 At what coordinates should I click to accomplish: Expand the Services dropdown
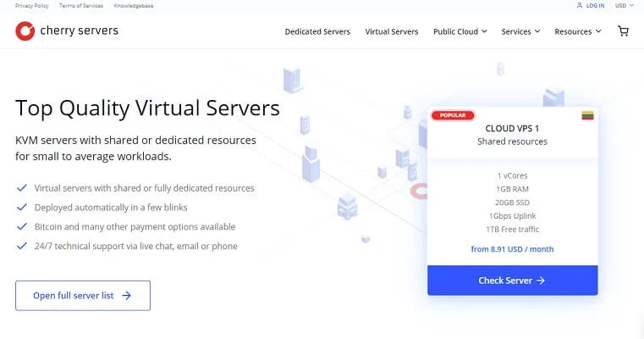tap(520, 31)
